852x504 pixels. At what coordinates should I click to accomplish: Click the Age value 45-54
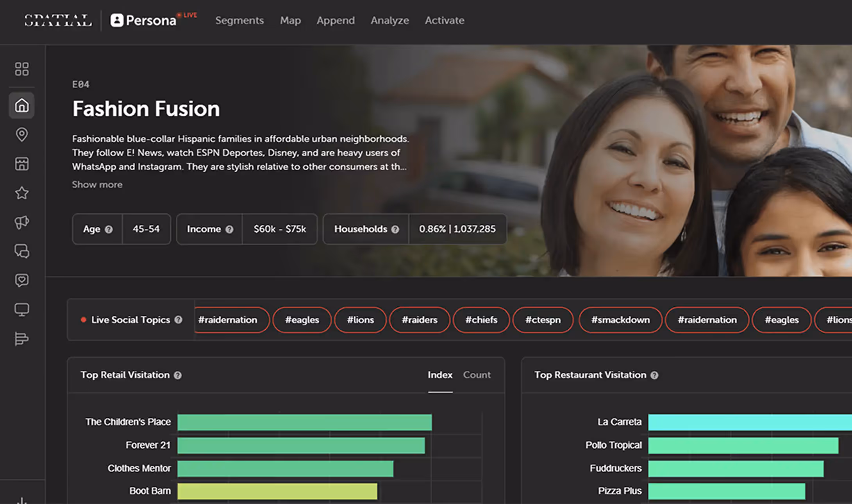[x=146, y=229]
